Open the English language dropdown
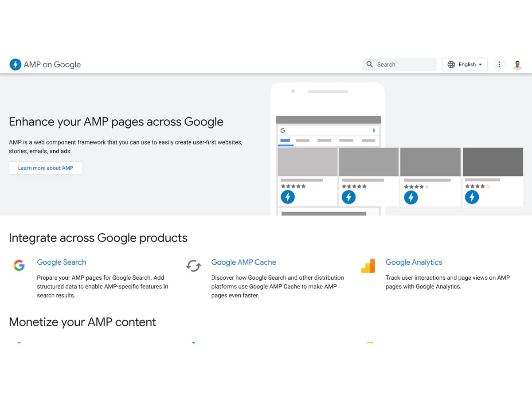 pyautogui.click(x=465, y=65)
